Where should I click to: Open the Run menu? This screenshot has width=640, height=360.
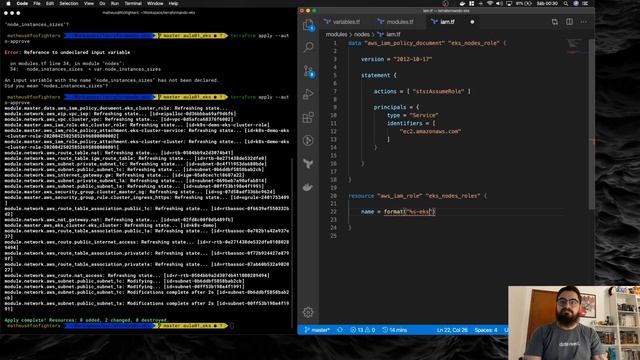click(x=115, y=3)
